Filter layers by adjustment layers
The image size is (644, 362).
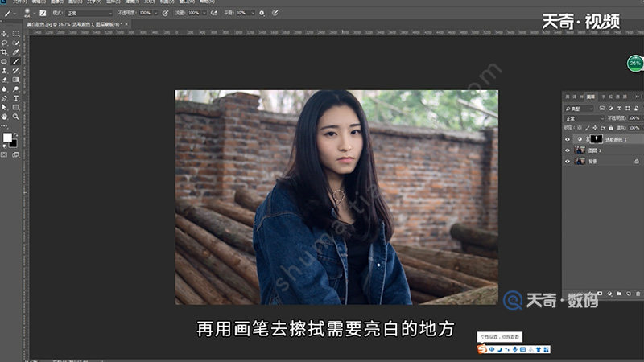click(610, 109)
